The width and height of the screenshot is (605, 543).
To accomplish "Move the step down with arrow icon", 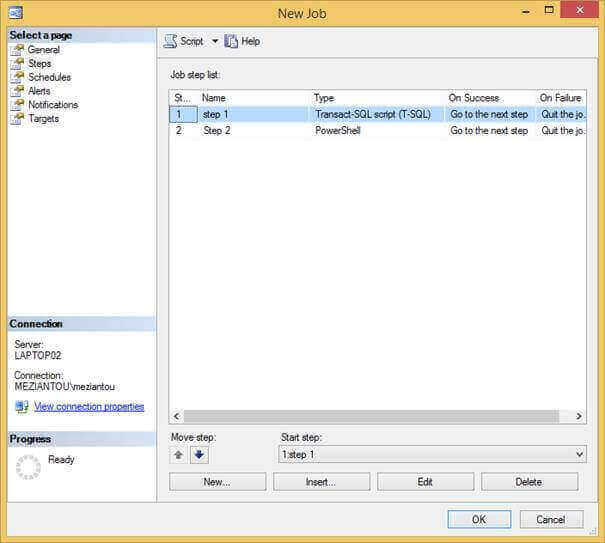I will pyautogui.click(x=199, y=455).
